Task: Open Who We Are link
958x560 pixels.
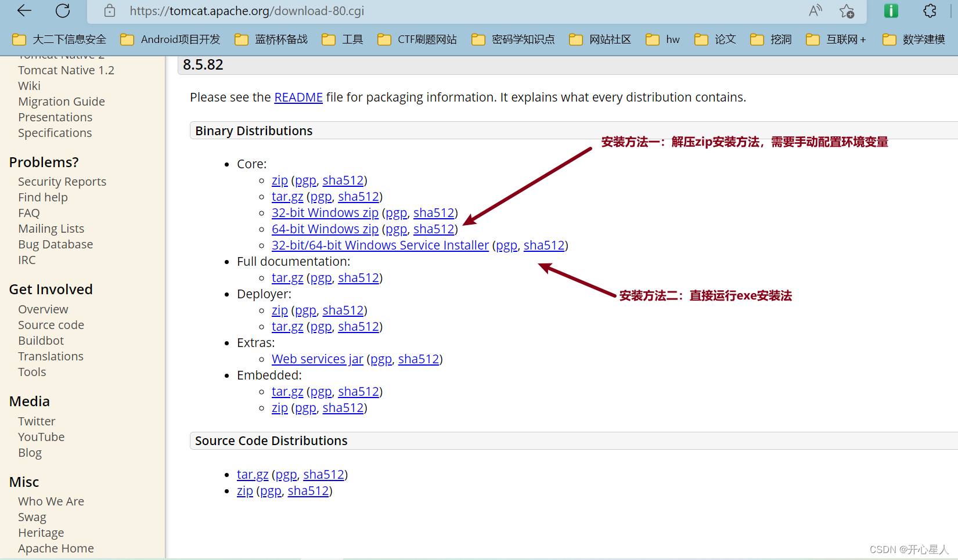Action: [x=51, y=501]
